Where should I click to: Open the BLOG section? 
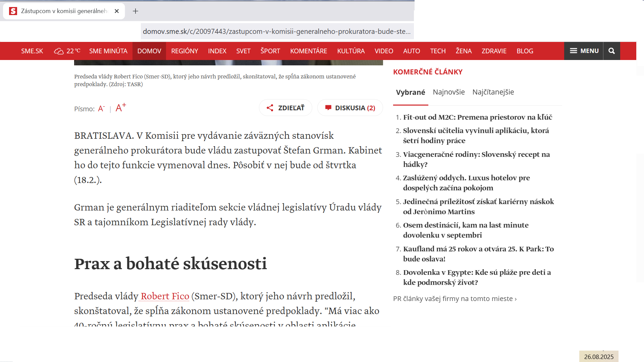click(x=525, y=51)
